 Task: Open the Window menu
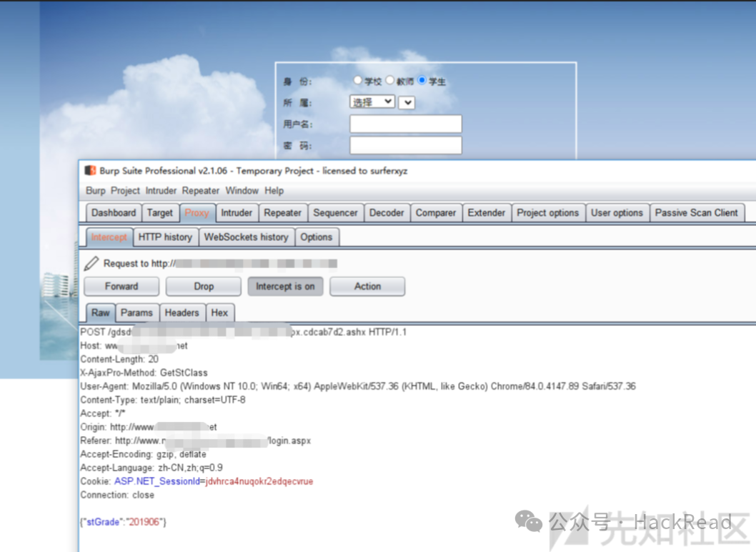click(242, 191)
